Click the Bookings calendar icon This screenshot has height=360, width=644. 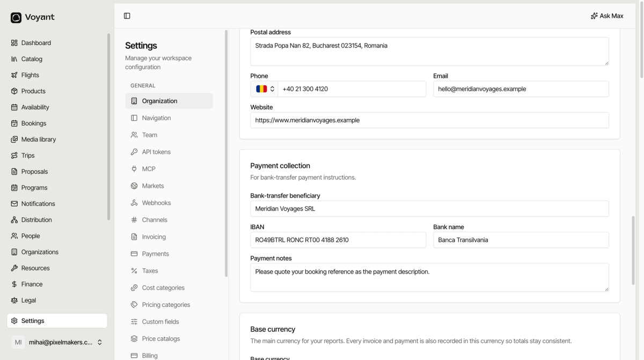pyautogui.click(x=14, y=123)
